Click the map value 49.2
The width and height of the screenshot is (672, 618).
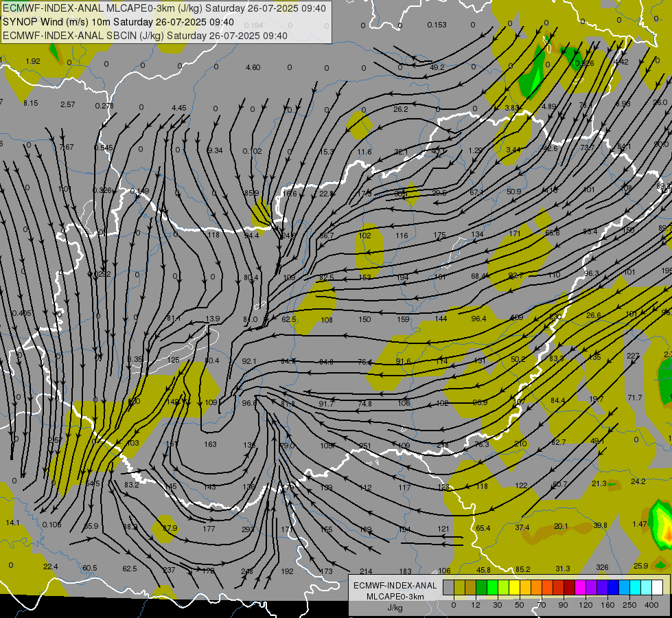tap(437, 67)
